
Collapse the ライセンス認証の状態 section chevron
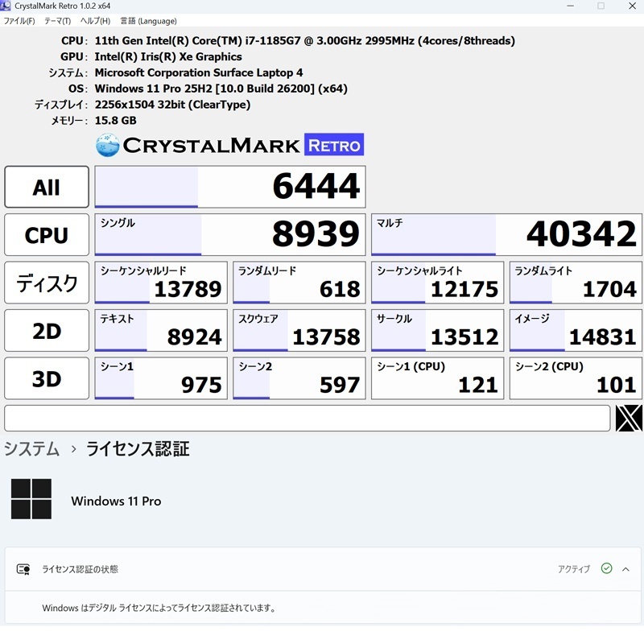625,569
